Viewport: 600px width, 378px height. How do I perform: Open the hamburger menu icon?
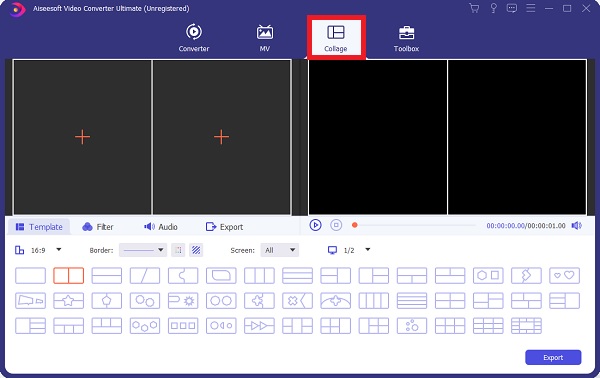point(530,8)
